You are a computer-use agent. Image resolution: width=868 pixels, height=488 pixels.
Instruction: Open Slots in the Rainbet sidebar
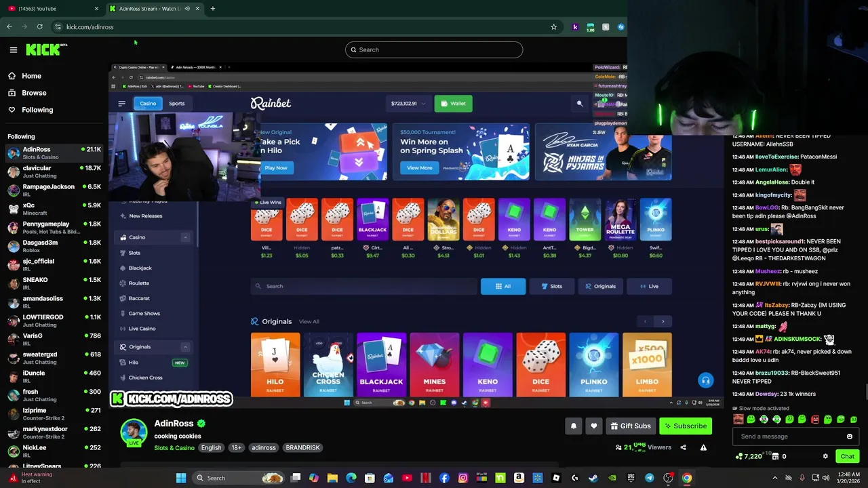pyautogui.click(x=134, y=253)
